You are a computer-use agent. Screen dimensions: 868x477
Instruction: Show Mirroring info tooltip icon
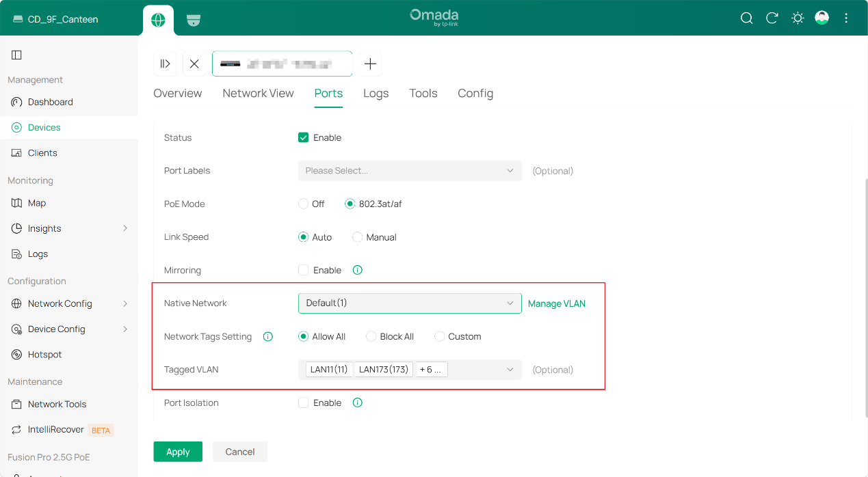click(x=357, y=270)
